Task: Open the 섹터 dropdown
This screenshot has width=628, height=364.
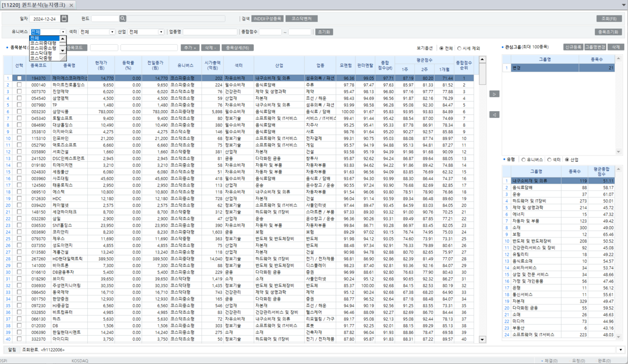Action: [112, 32]
